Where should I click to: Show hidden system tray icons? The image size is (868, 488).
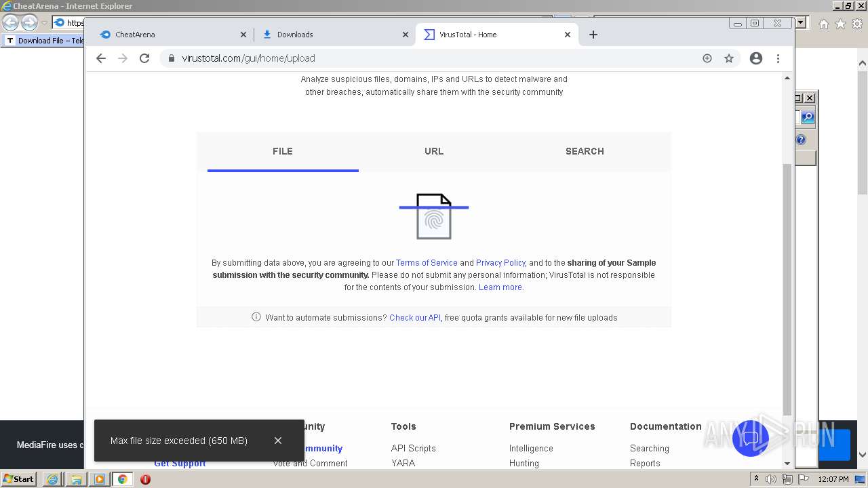(x=757, y=479)
